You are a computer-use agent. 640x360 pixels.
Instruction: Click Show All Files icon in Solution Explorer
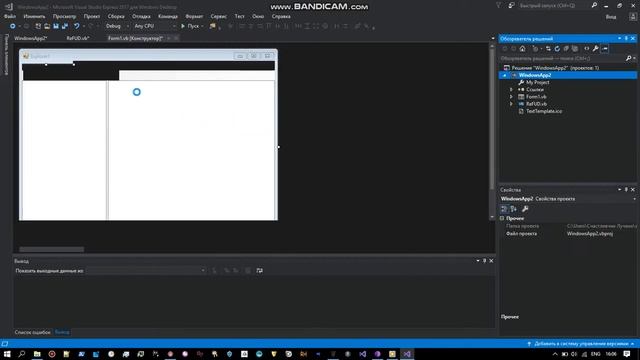(x=575, y=49)
